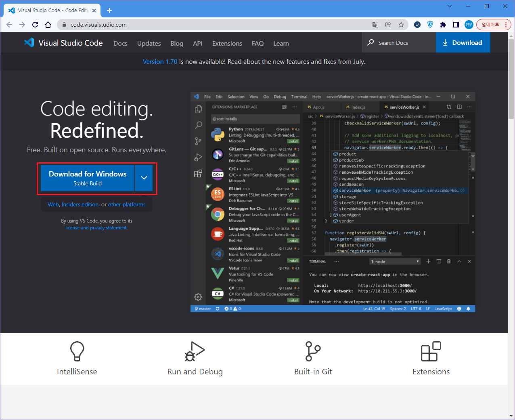The width and height of the screenshot is (515, 420).
Task: Go back to the previous page
Action: tap(9, 25)
